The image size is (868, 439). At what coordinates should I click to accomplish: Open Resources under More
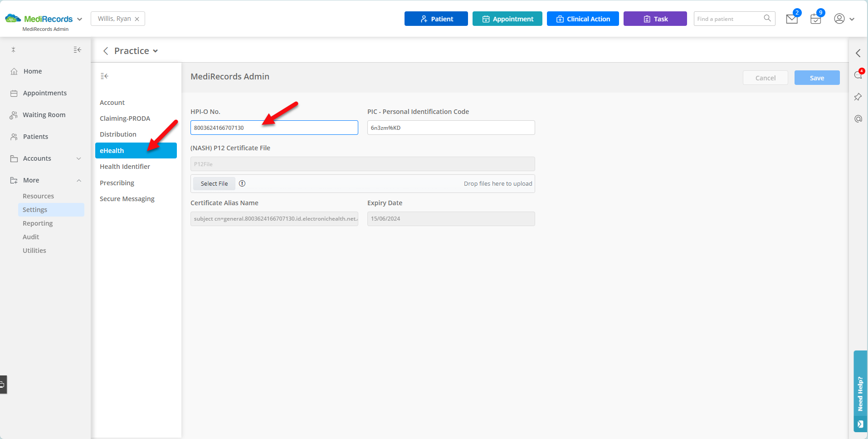pyautogui.click(x=39, y=196)
